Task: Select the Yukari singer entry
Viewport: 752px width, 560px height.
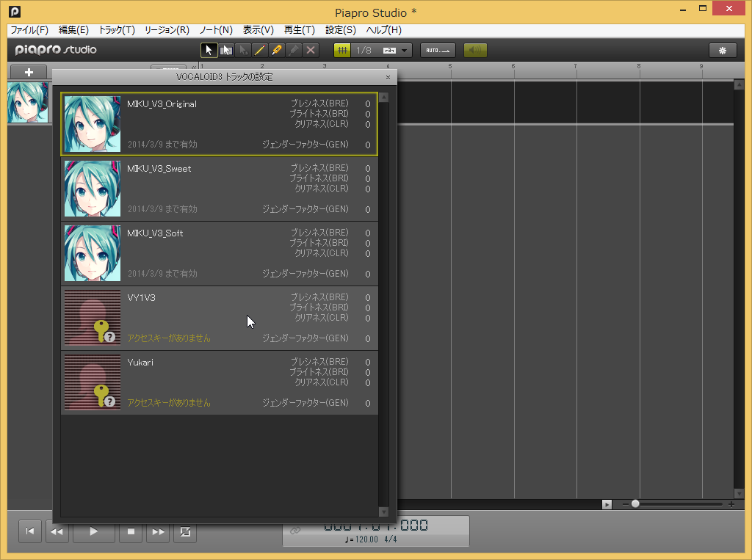Action: point(219,382)
